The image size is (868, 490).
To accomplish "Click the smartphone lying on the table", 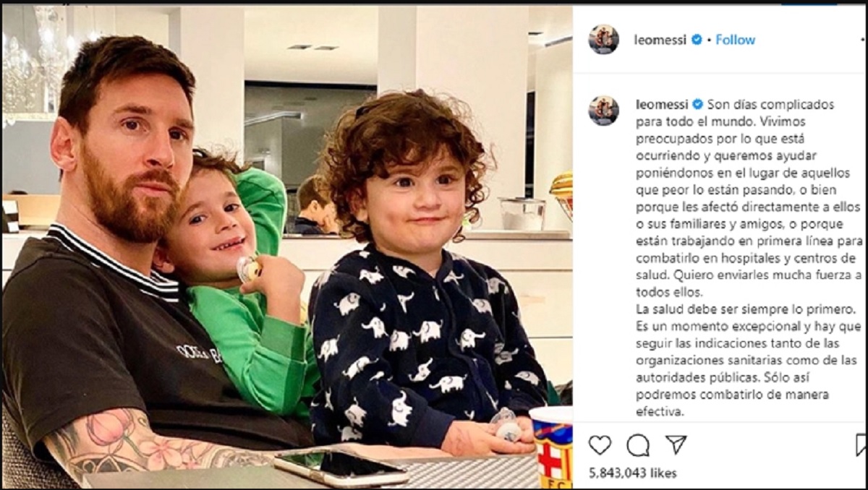I will (x=341, y=468).
